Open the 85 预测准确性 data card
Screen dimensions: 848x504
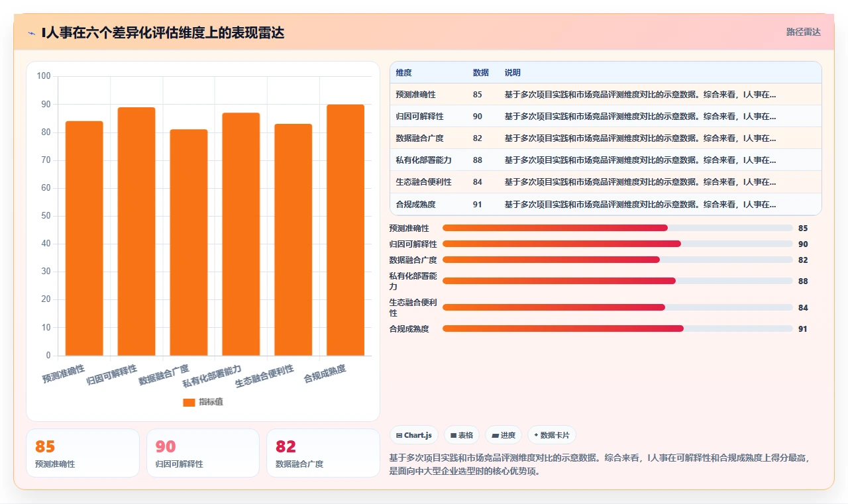(x=83, y=453)
